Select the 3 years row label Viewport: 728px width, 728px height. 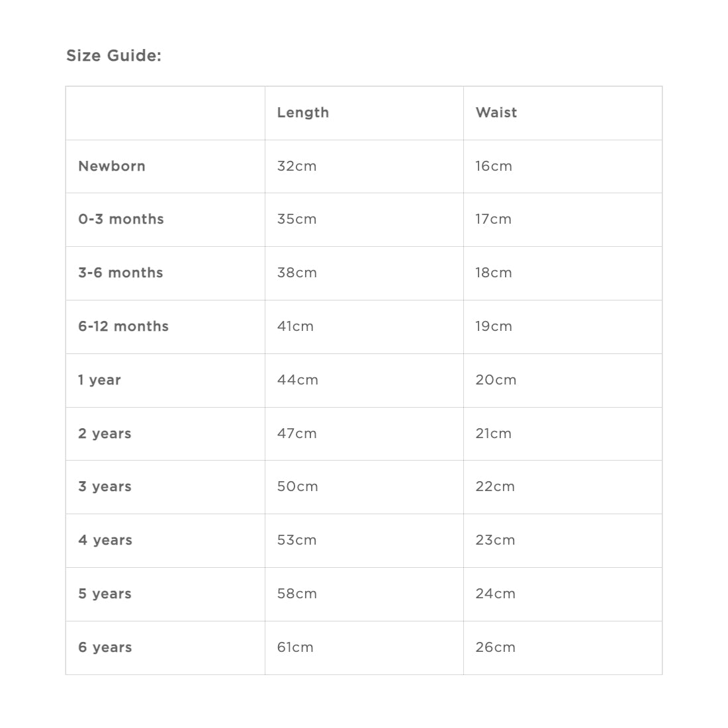click(105, 486)
